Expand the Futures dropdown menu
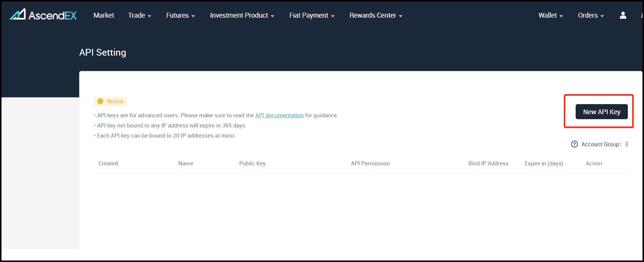This screenshot has width=644, height=262. (x=181, y=15)
